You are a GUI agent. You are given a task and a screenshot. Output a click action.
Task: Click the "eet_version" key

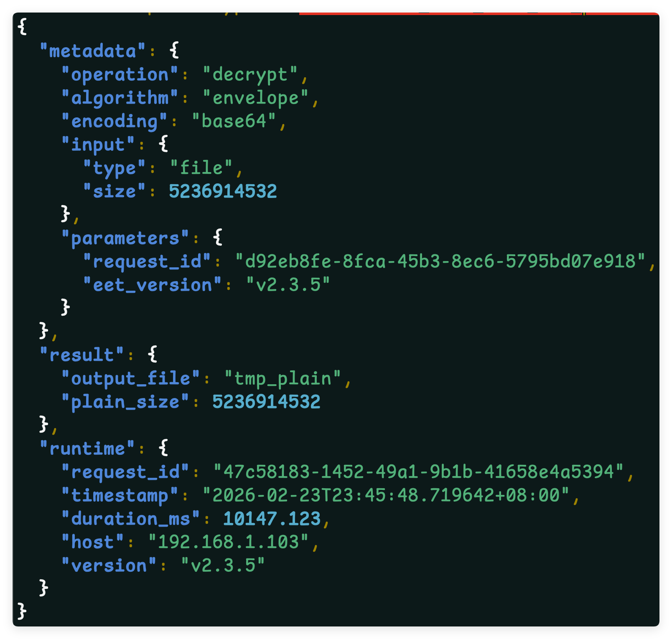pyautogui.click(x=152, y=285)
